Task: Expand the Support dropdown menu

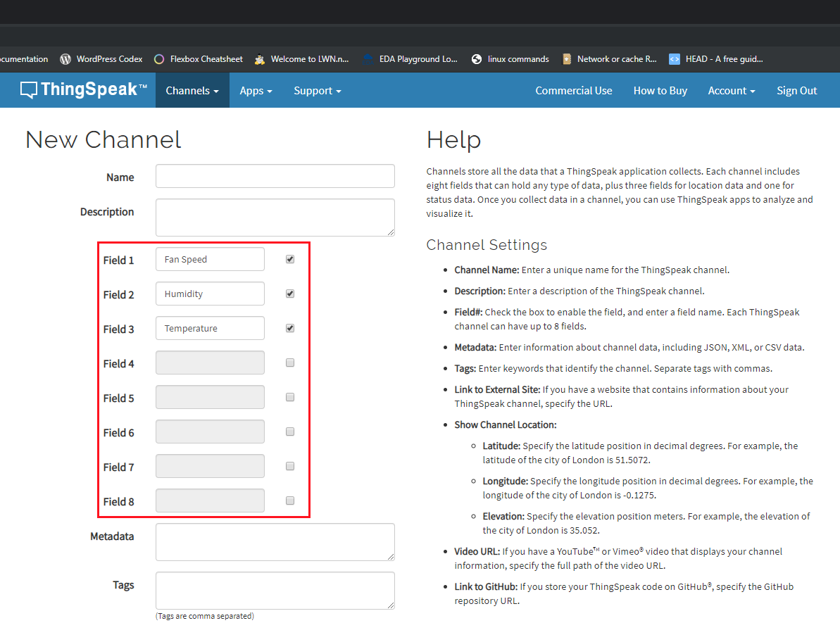Action: [x=317, y=91]
